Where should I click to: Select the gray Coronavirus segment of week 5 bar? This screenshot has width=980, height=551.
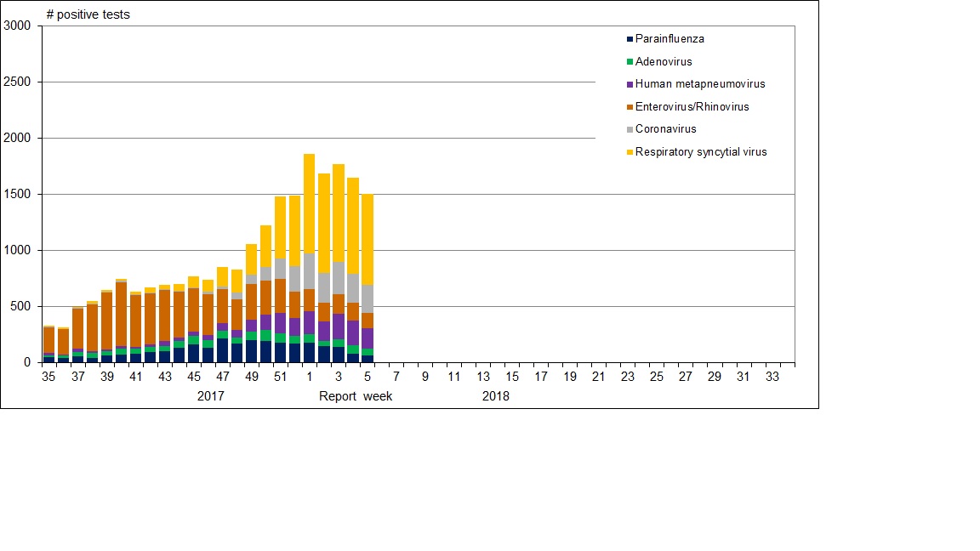tap(367, 298)
